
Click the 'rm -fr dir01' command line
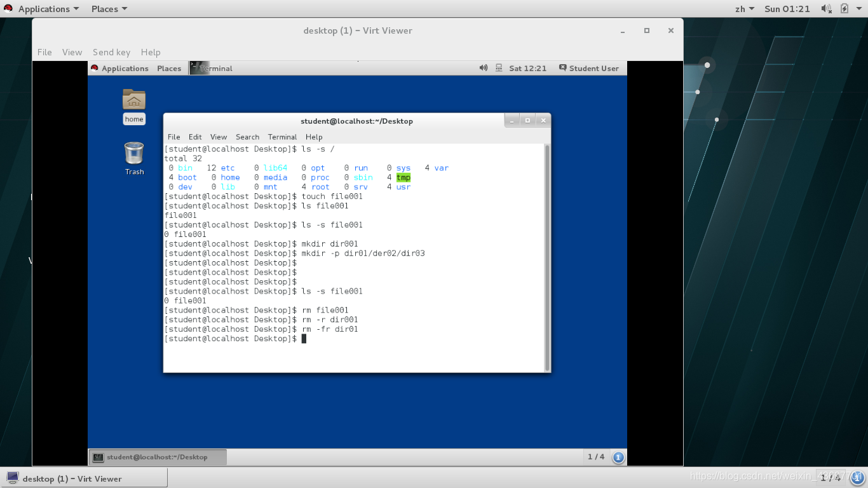click(x=330, y=329)
